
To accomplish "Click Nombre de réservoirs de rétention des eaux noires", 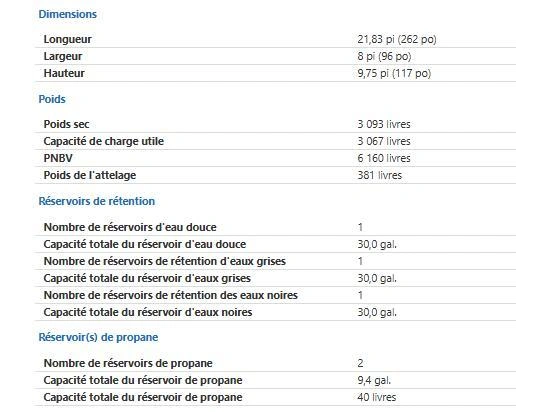I will (171, 295).
